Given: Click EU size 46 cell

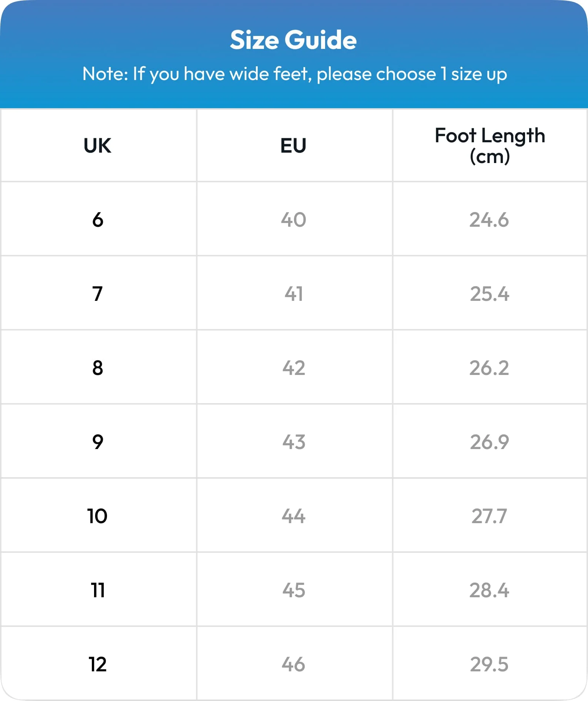Looking at the screenshot, I should click(294, 664).
